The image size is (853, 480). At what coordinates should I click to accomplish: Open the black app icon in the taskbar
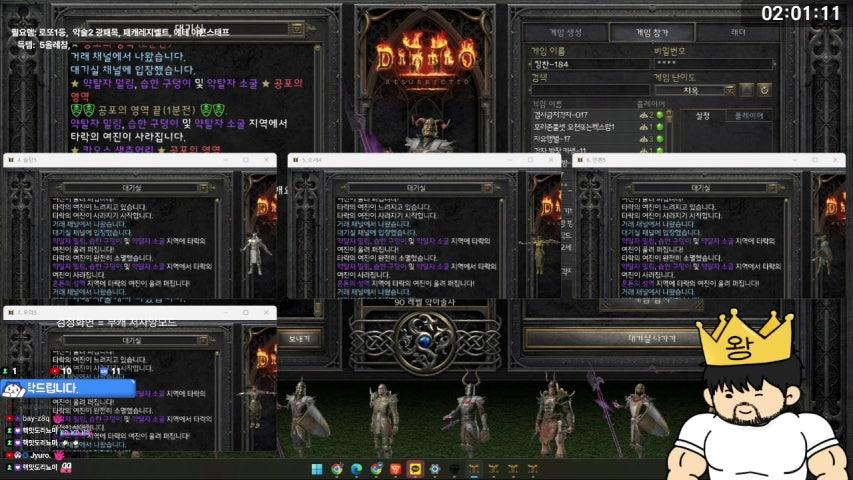pos(454,469)
